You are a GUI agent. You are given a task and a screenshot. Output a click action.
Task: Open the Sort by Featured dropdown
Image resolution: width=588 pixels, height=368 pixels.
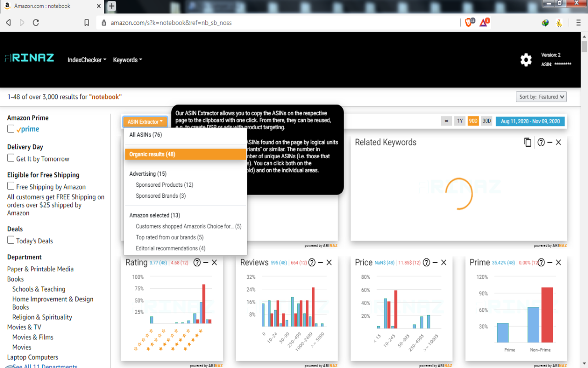click(541, 97)
